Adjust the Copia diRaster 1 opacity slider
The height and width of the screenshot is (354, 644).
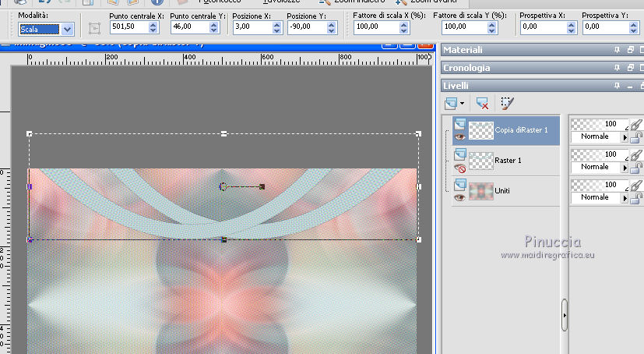(x=600, y=124)
